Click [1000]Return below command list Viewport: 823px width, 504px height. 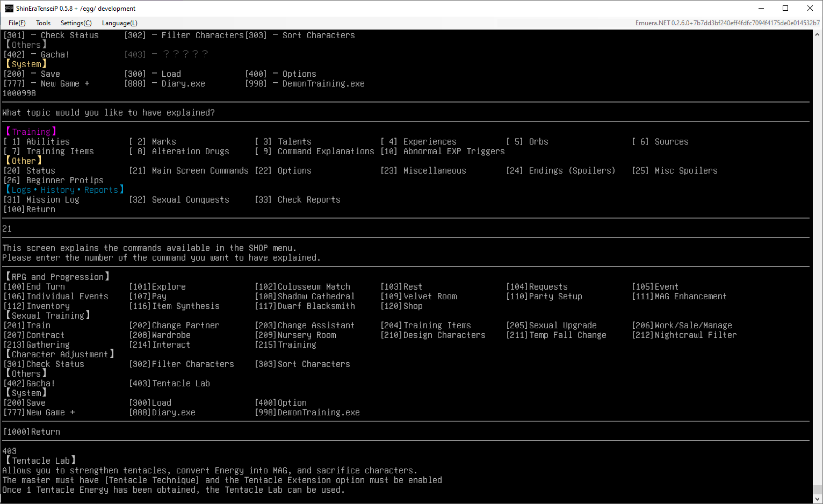[x=32, y=432]
